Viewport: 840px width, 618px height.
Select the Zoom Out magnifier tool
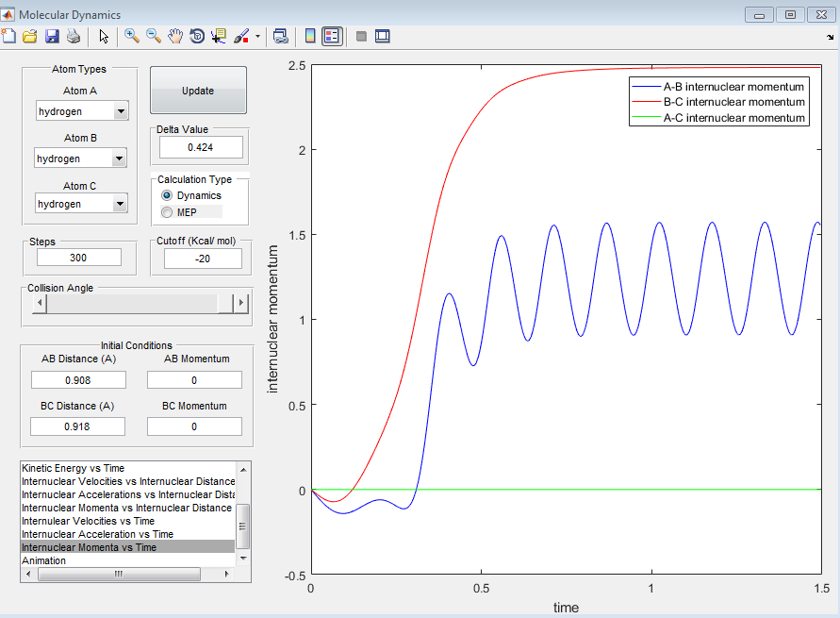tap(154, 37)
